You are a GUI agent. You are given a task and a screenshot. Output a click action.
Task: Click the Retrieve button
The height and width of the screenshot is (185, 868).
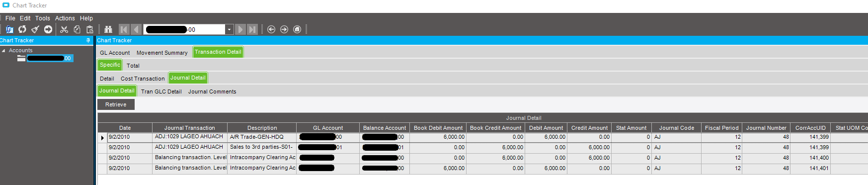tap(116, 104)
